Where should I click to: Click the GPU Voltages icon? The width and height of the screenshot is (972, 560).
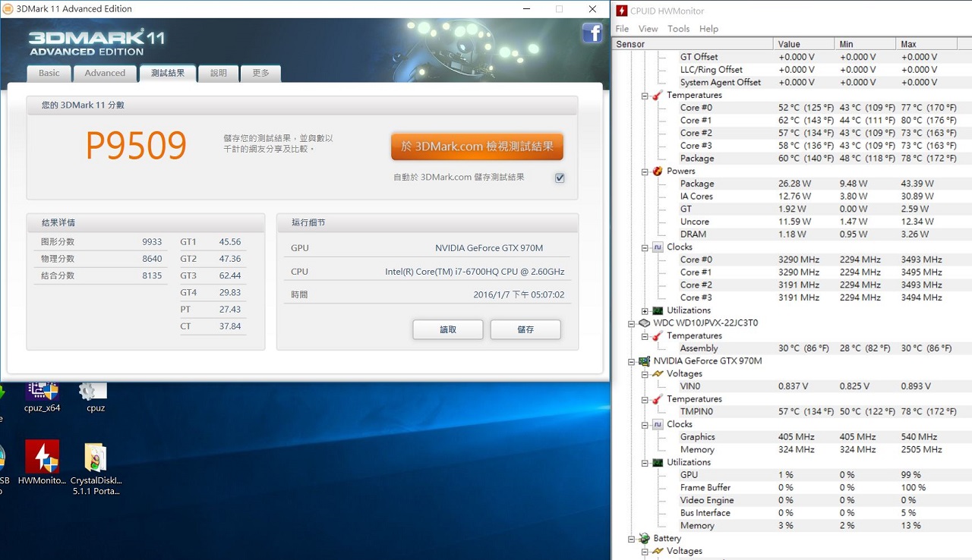point(658,373)
